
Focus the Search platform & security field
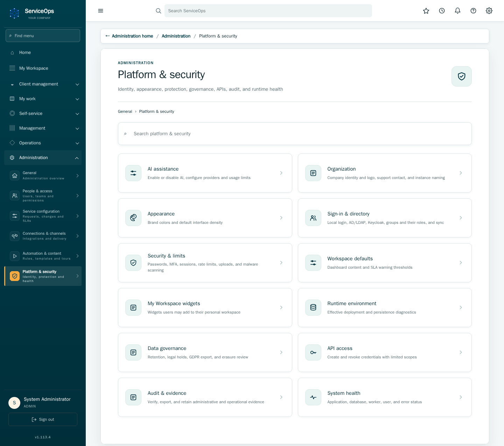(x=295, y=133)
